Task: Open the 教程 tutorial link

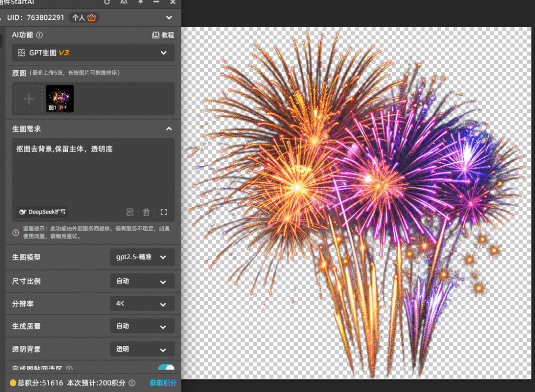Action: click(163, 35)
